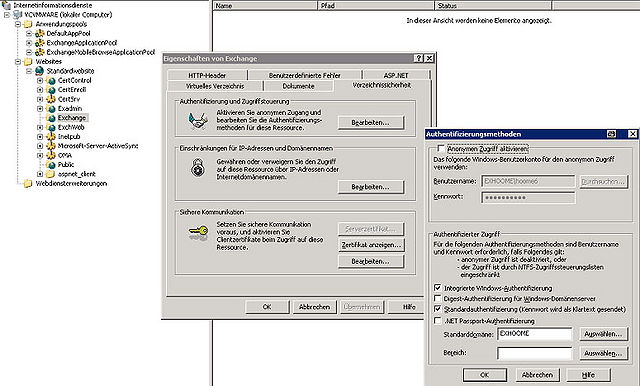Image resolution: width=640 pixels, height=386 pixels.
Task: Click the Public virtual directory icon
Action: (51, 165)
